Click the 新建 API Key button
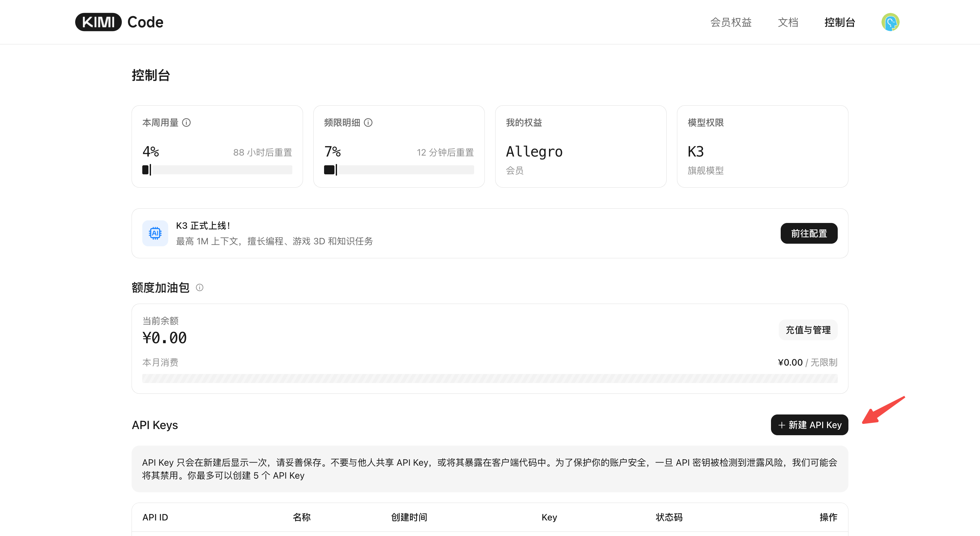 coord(809,425)
